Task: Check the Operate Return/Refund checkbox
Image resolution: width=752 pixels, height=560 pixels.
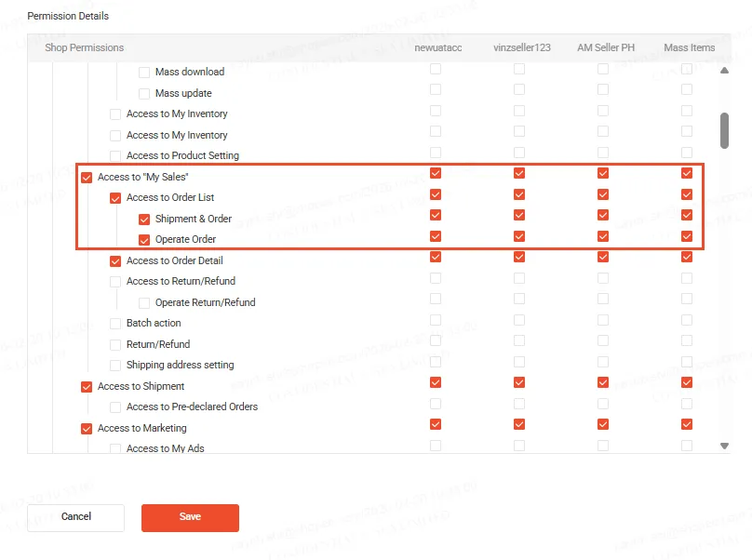Action: pyautogui.click(x=144, y=303)
